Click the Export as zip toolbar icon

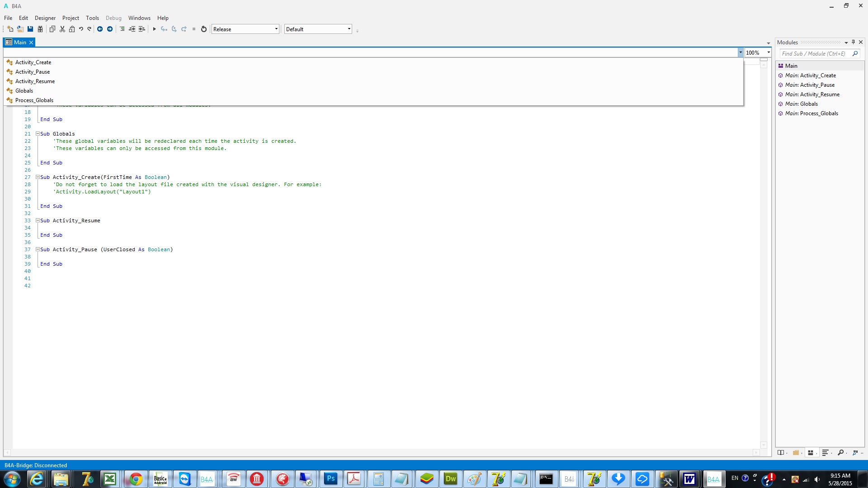tap(40, 29)
